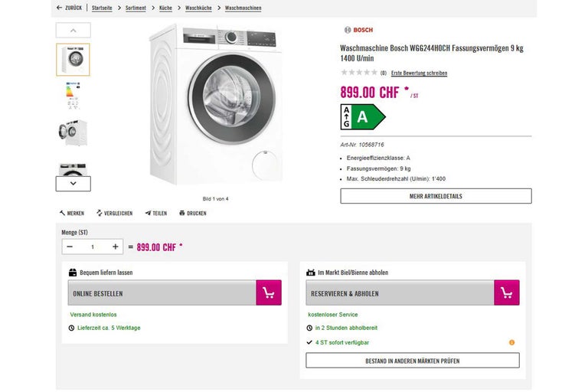The width and height of the screenshot is (588, 392).
Task: Print the page with Drucken icon
Action: click(182, 213)
